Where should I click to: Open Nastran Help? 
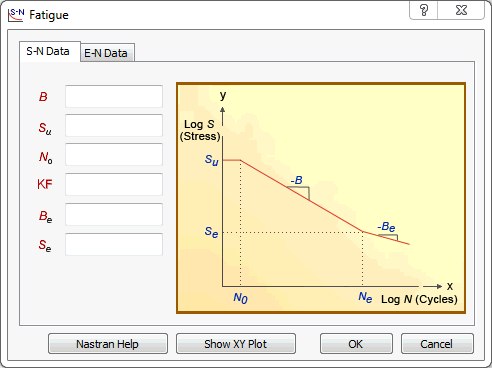pos(108,344)
